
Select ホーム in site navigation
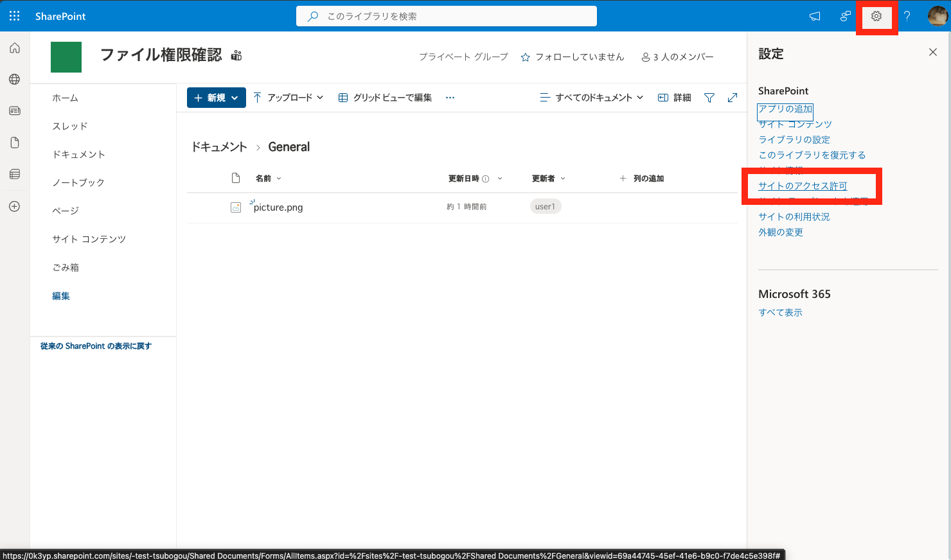65,98
